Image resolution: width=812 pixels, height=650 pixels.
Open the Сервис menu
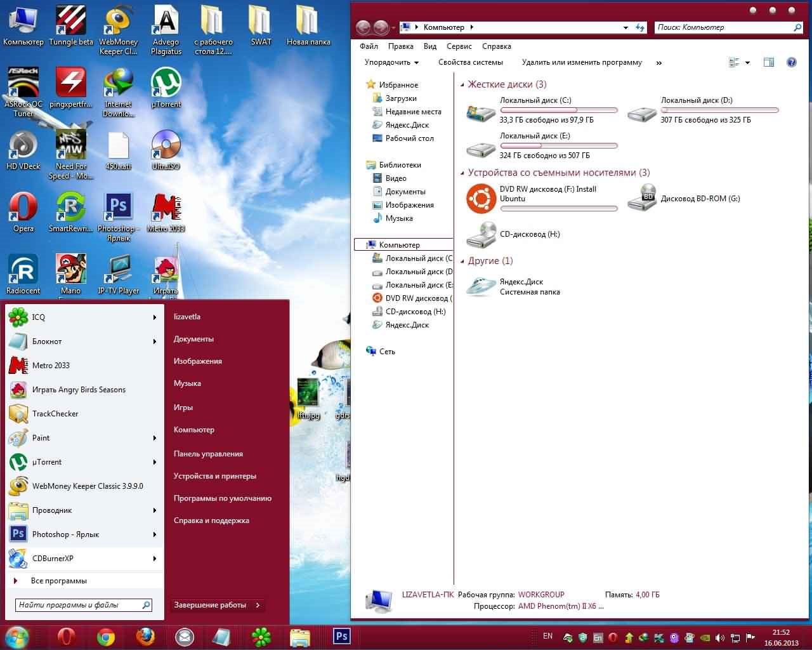click(459, 46)
